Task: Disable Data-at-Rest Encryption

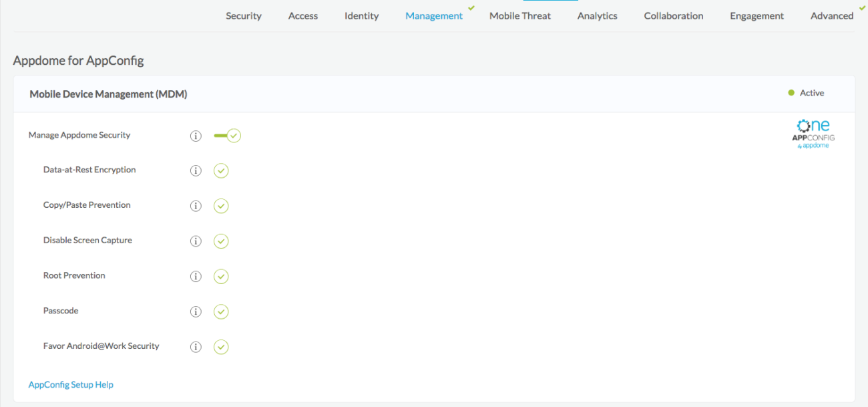Action: [221, 170]
